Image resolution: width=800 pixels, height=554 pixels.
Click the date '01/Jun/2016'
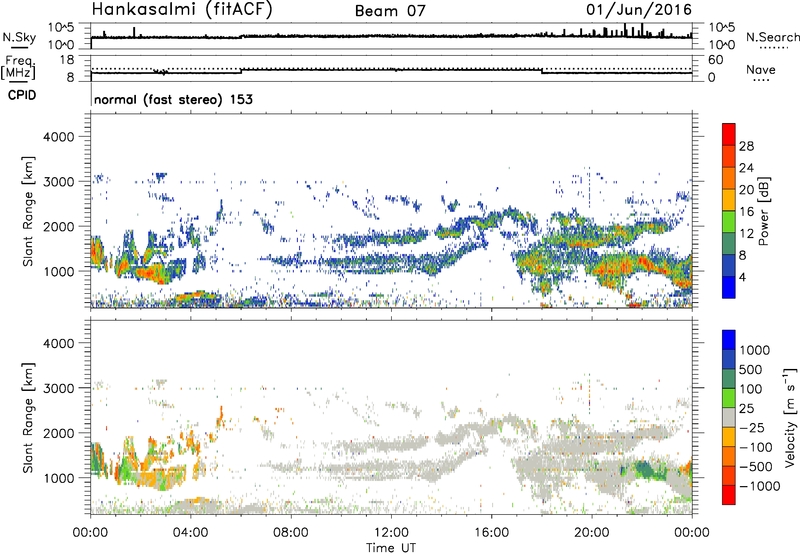point(639,9)
